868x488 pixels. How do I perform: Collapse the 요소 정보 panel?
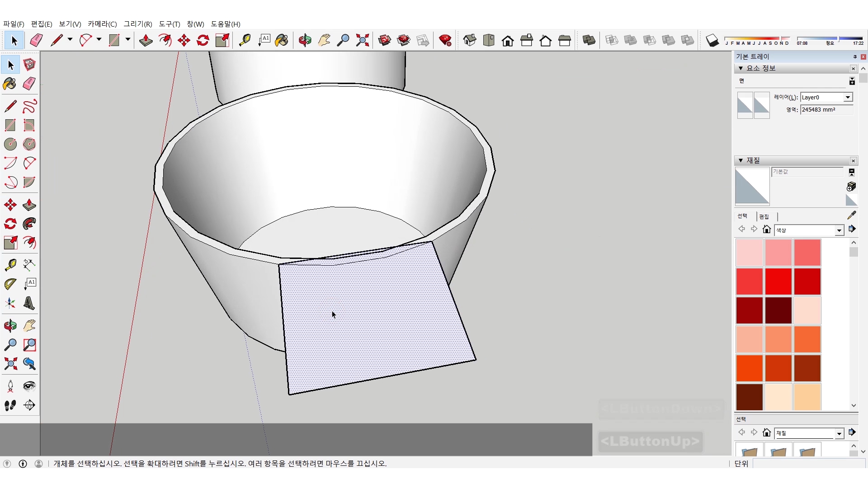coord(741,68)
